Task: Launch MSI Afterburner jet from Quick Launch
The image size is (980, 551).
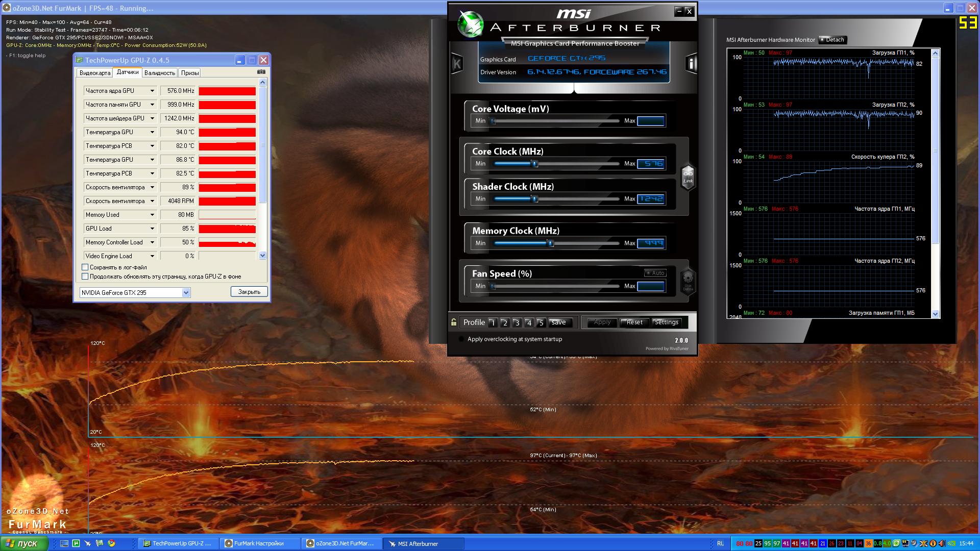Action: point(88,543)
